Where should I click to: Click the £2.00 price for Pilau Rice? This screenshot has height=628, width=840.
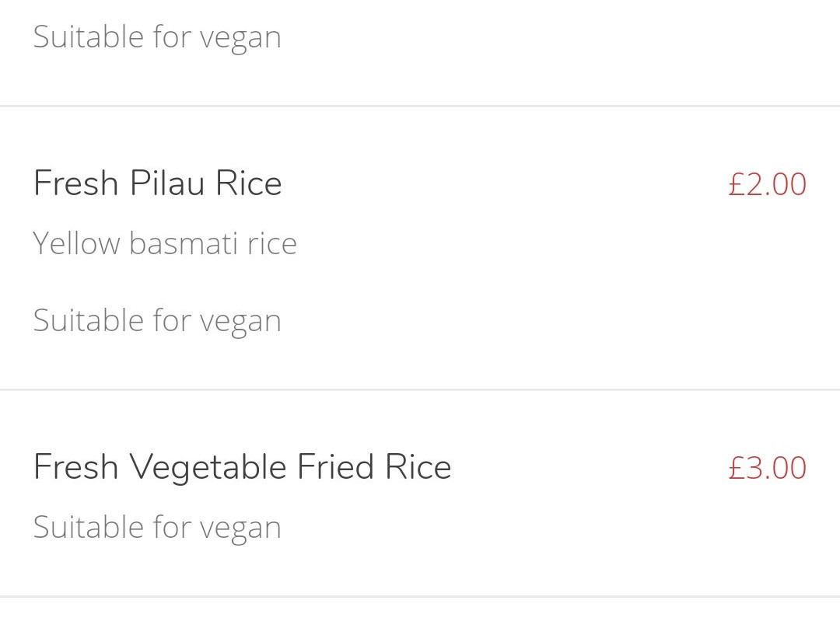point(767,184)
